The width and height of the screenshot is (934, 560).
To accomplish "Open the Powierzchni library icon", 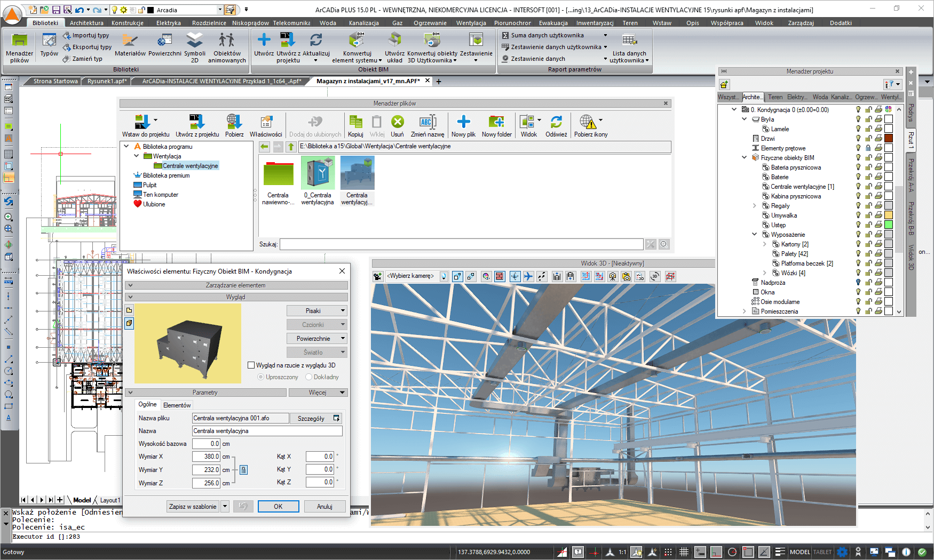I will (165, 45).
